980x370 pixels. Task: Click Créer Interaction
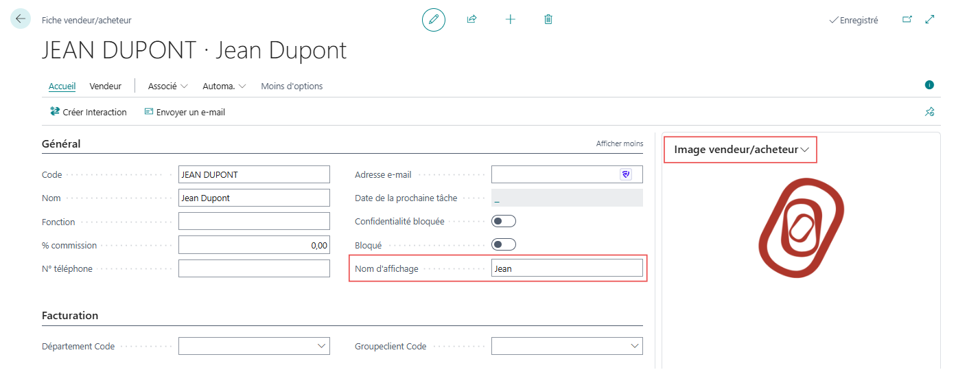coord(88,112)
